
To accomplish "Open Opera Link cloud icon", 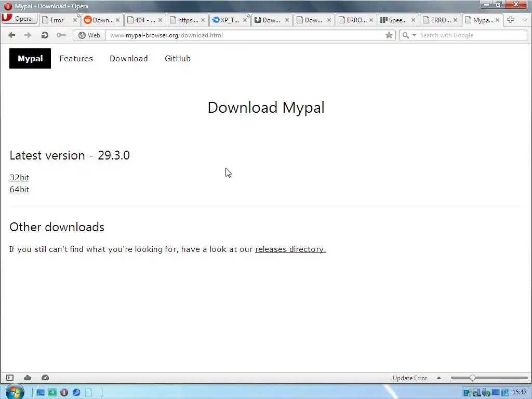I will click(x=28, y=378).
